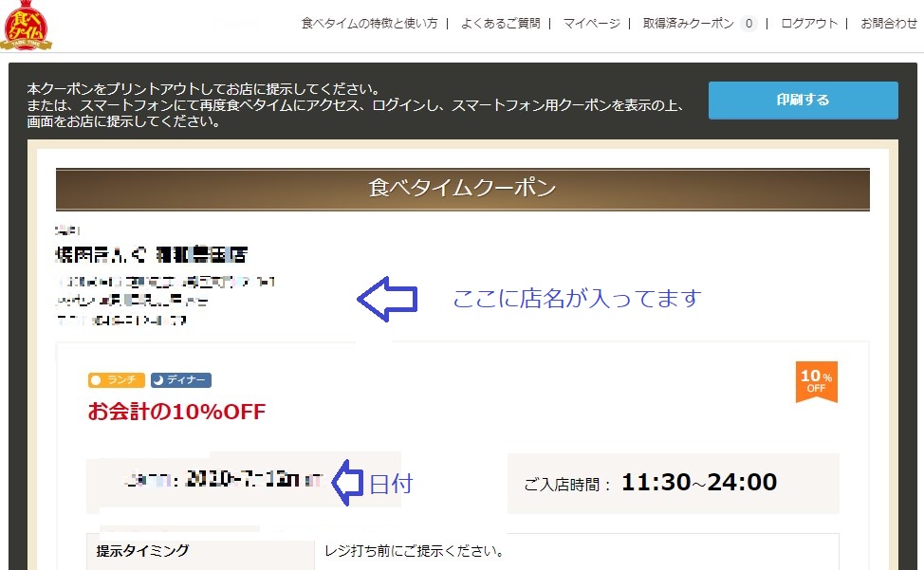This screenshot has width=924, height=570.
Task: Click the お会計の10%OFF red heading
Action: [176, 412]
